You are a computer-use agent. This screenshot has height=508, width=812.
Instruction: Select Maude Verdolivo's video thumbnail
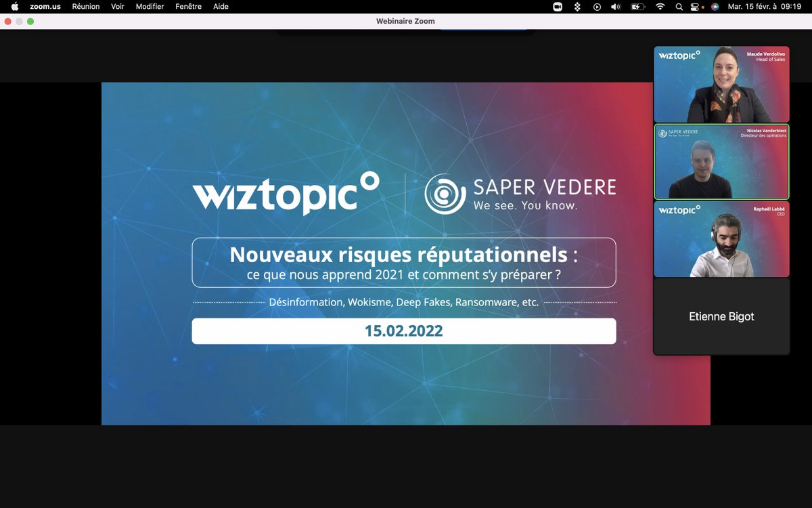[721, 84]
